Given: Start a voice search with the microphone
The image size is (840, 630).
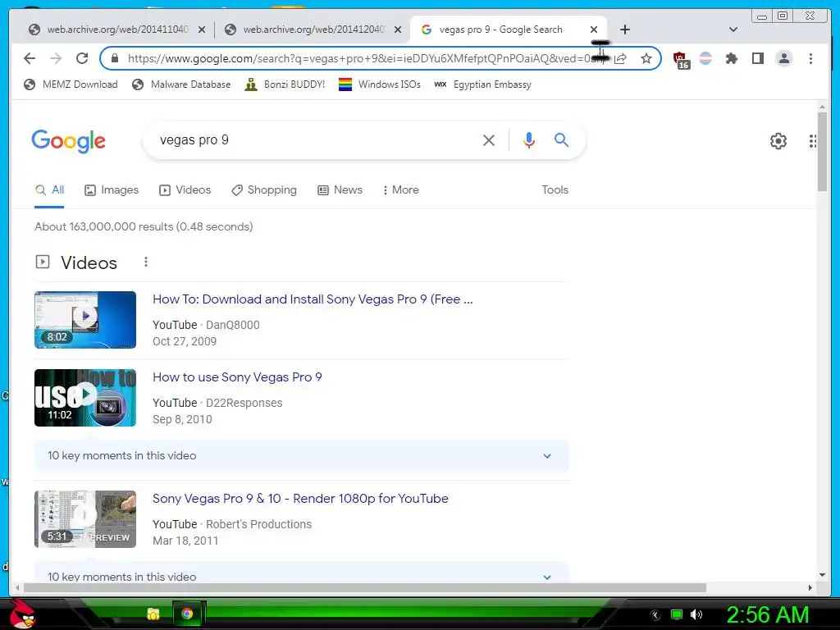Looking at the screenshot, I should pyautogui.click(x=529, y=140).
